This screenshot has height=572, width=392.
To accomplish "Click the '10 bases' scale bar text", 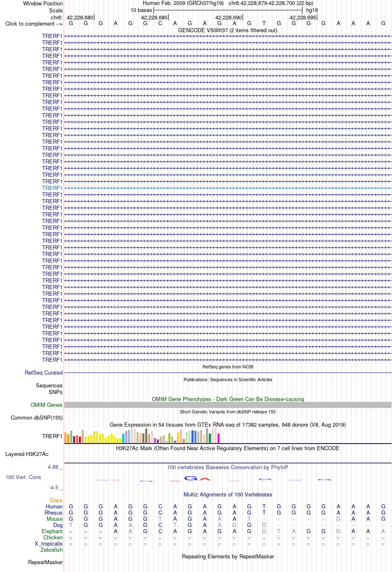I will pyautogui.click(x=141, y=10).
